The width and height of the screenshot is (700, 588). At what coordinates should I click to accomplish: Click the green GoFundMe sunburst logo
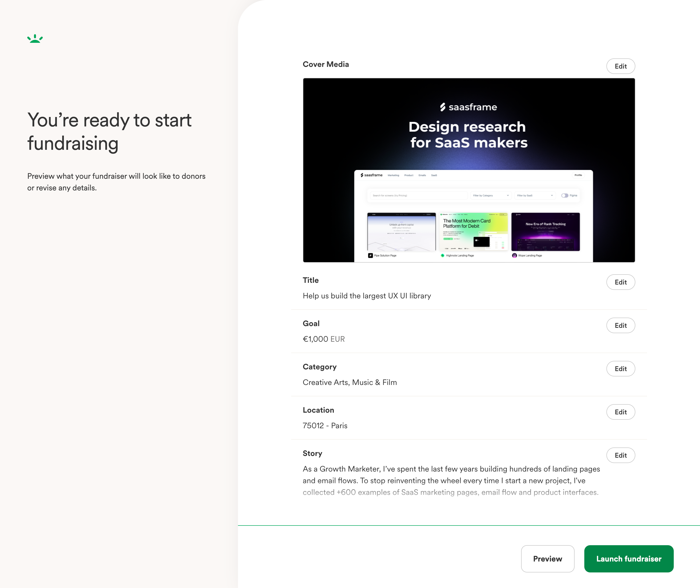(x=35, y=39)
